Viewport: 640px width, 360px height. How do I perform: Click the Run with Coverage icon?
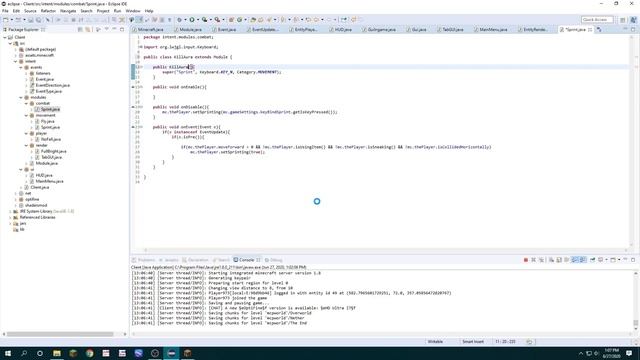point(204,20)
